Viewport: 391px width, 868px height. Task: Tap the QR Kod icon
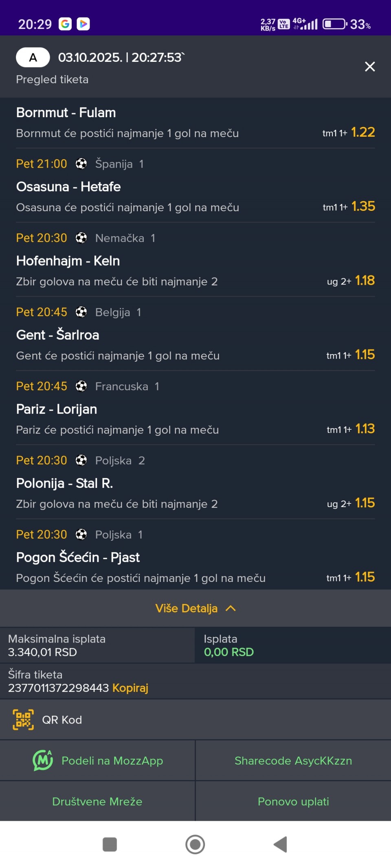23,719
